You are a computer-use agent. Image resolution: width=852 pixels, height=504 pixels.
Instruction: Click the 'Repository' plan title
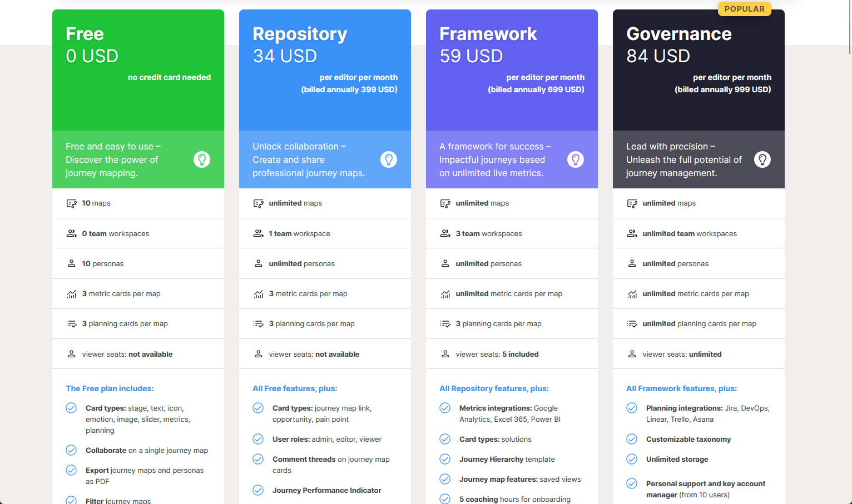pos(300,34)
